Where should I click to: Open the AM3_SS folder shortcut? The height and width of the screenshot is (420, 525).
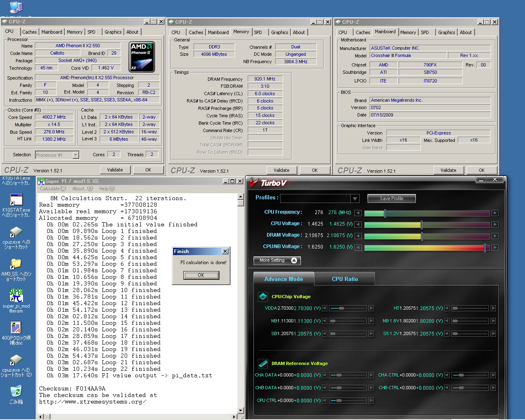pos(16,264)
